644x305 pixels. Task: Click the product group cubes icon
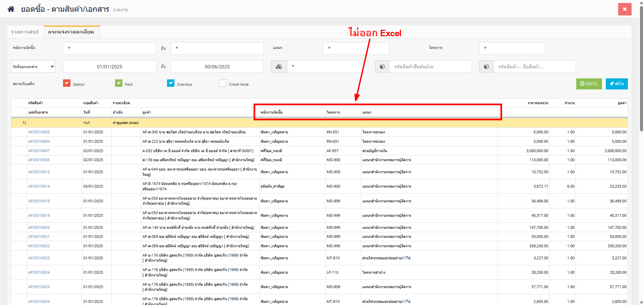(x=279, y=67)
